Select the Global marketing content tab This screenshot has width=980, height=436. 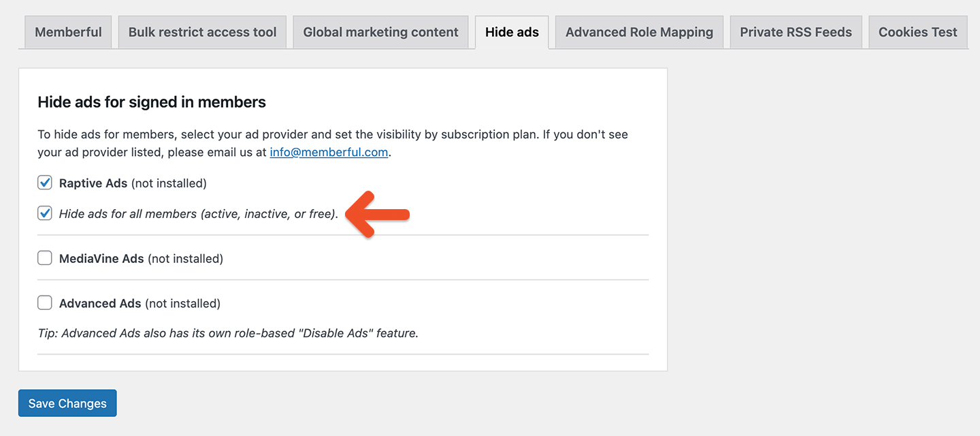pyautogui.click(x=380, y=31)
